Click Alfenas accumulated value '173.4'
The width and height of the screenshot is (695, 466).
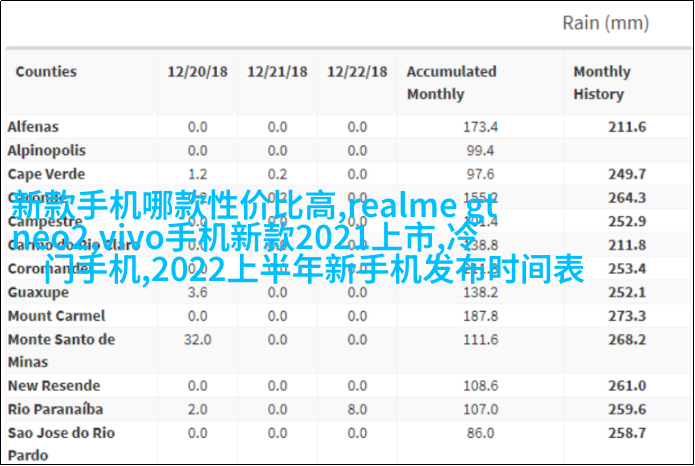pyautogui.click(x=480, y=127)
